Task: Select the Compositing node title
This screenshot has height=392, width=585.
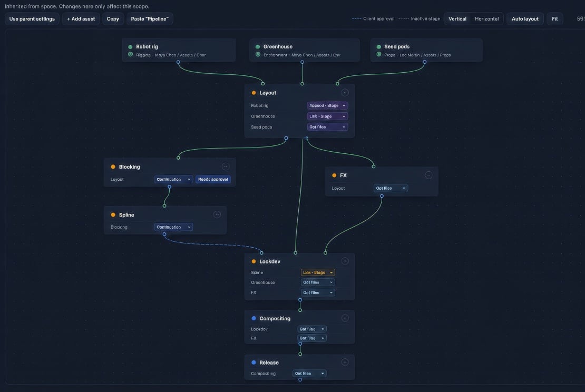Action: (275, 319)
